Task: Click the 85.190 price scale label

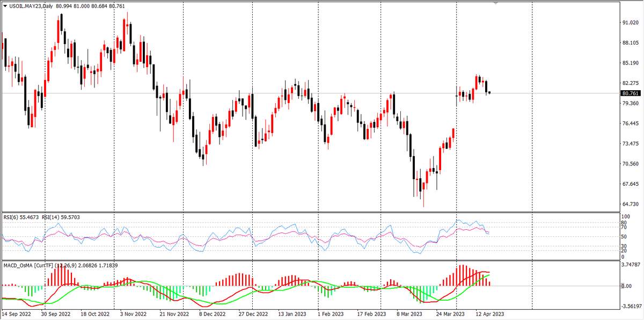Action: [x=630, y=63]
